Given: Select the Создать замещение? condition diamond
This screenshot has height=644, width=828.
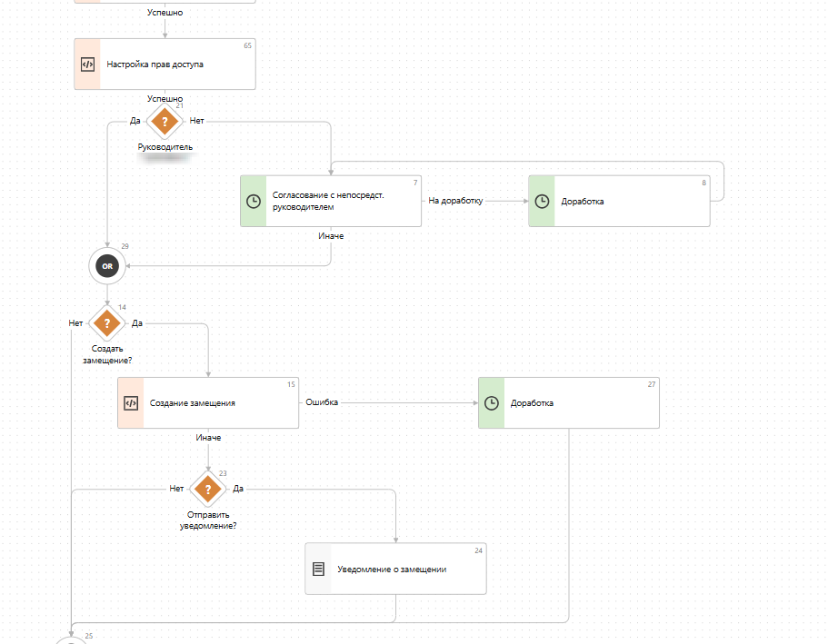Looking at the screenshot, I should (x=107, y=322).
